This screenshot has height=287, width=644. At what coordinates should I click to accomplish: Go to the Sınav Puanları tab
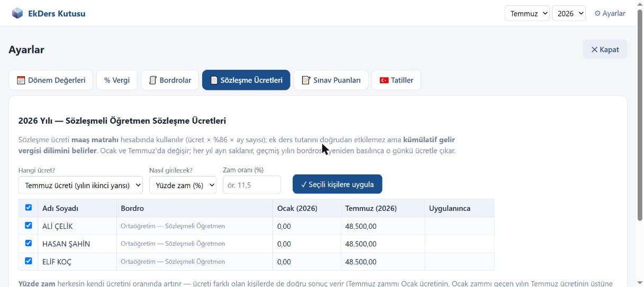pyautogui.click(x=331, y=80)
